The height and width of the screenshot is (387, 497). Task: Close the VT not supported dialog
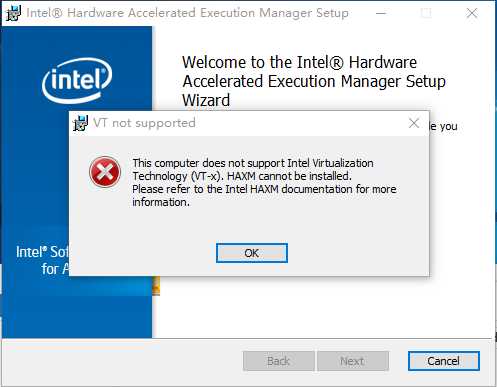[414, 123]
